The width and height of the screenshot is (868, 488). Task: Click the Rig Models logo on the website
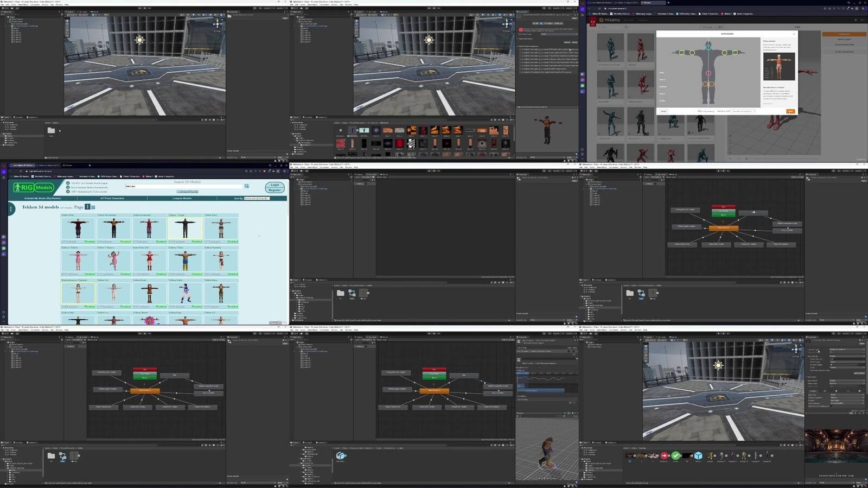pos(34,187)
